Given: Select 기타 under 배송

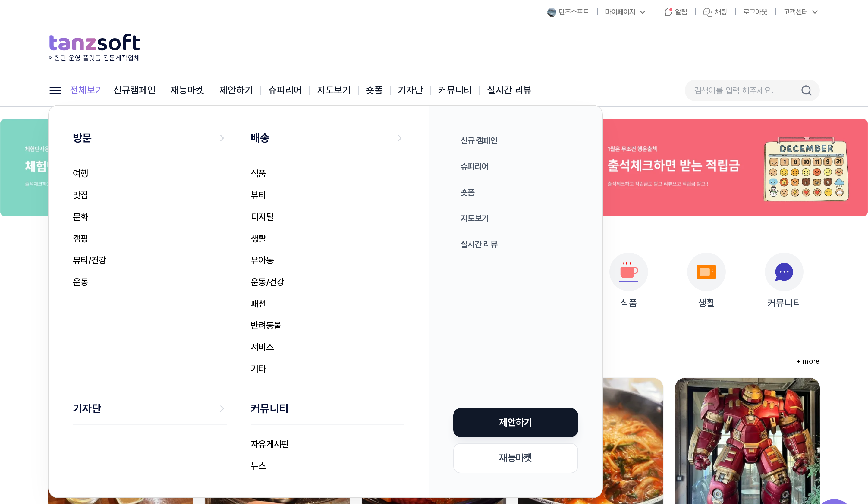Looking at the screenshot, I should [x=258, y=369].
